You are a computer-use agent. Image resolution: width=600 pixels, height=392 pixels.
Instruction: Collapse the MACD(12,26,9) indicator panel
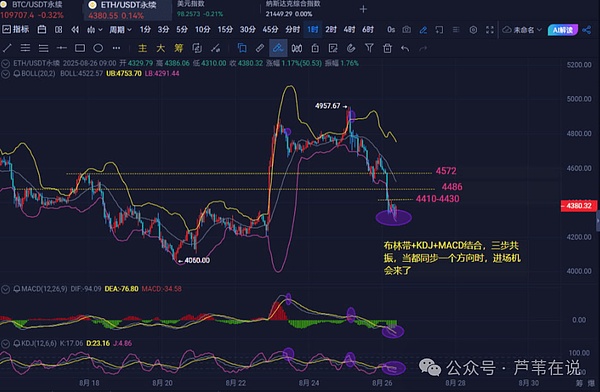(x=5, y=289)
